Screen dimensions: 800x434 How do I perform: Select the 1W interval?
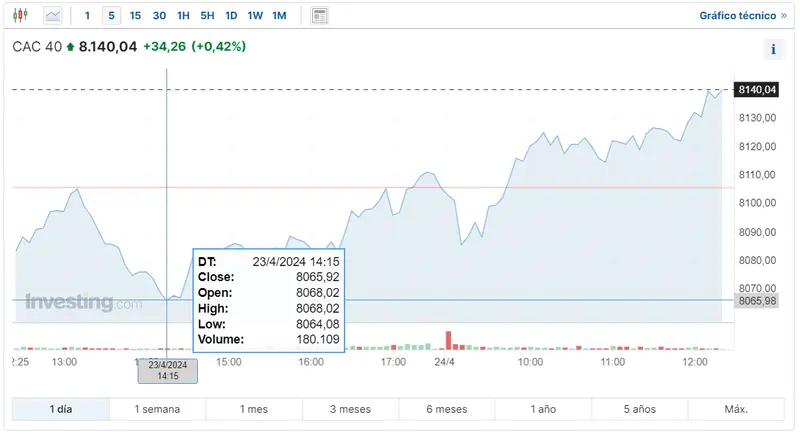[x=255, y=16]
